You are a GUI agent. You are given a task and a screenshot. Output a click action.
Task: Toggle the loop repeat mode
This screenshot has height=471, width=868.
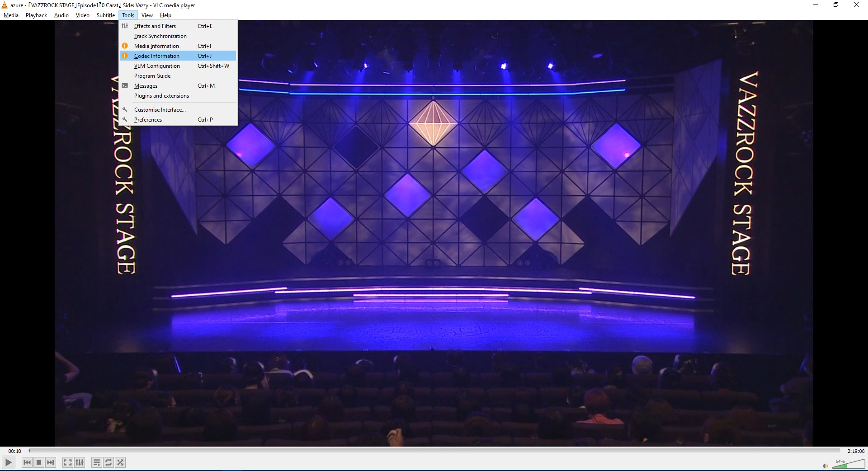(108, 462)
